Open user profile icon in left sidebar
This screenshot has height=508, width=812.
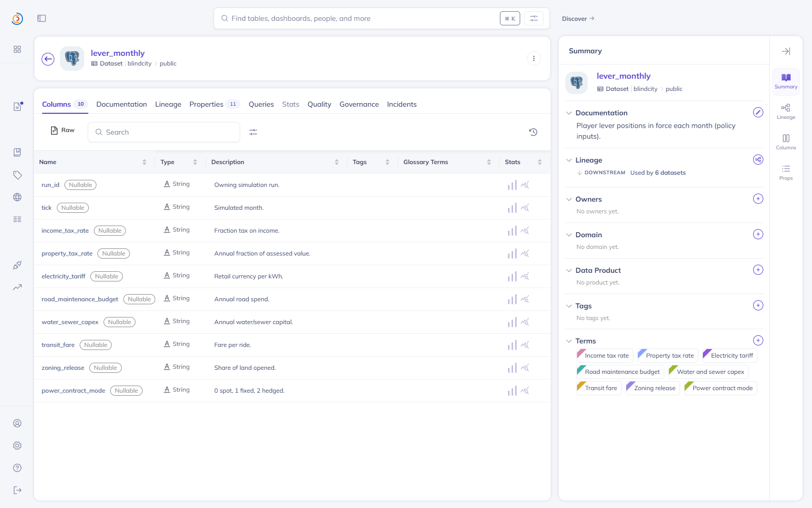point(17,423)
